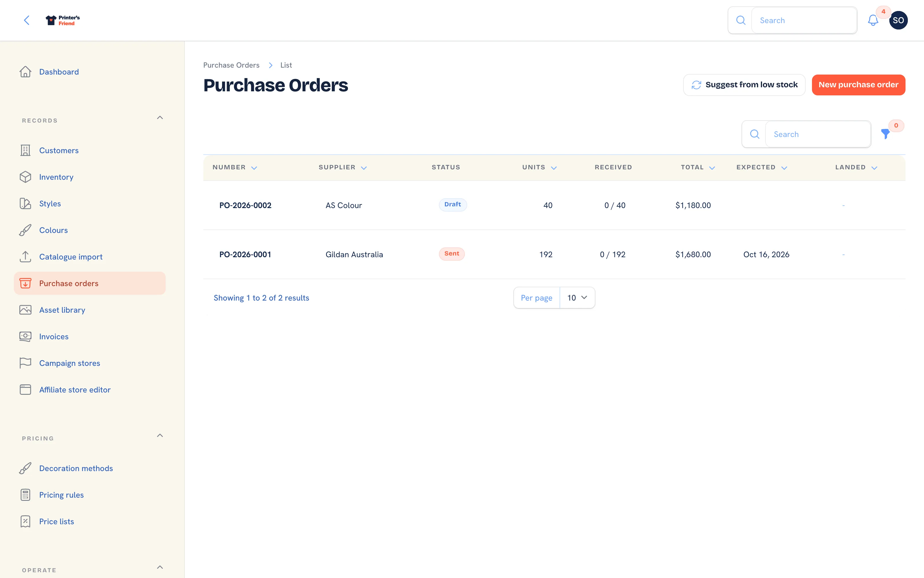Click the $1,180.00 total cell

click(x=693, y=205)
